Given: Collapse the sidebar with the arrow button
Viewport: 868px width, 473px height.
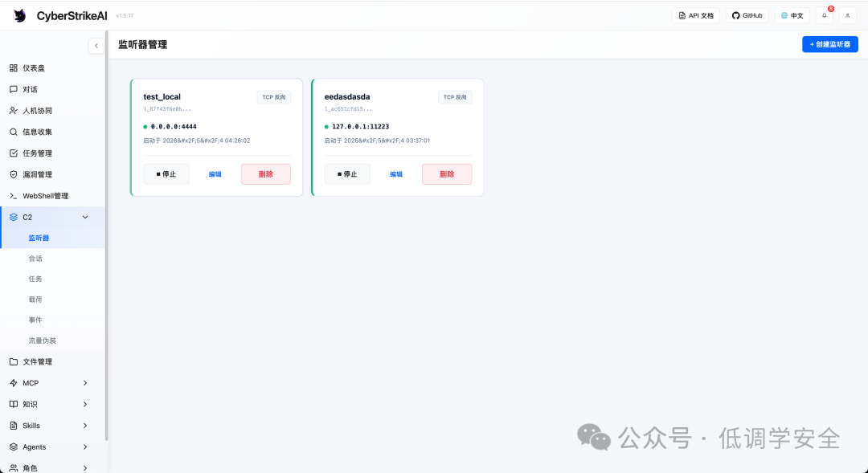Looking at the screenshot, I should click(x=96, y=46).
